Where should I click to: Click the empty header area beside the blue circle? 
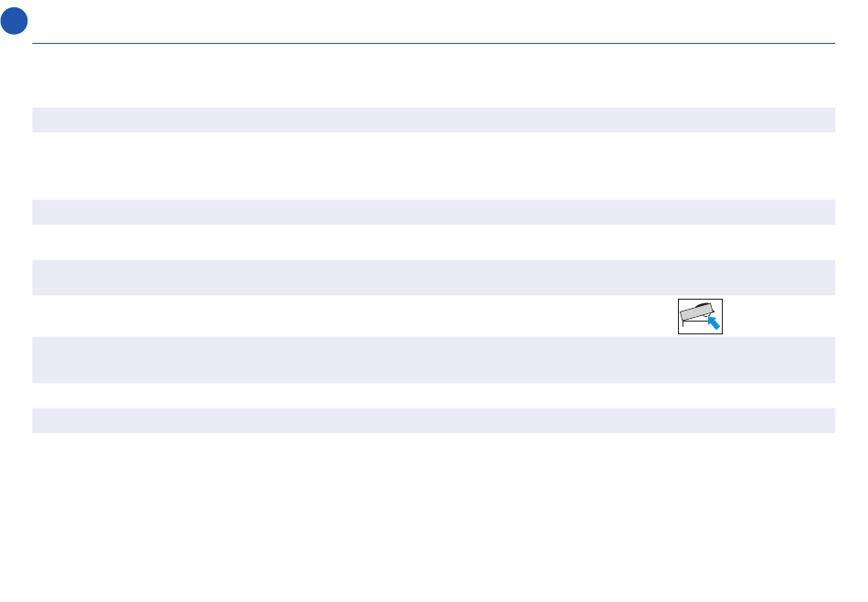pos(433,22)
